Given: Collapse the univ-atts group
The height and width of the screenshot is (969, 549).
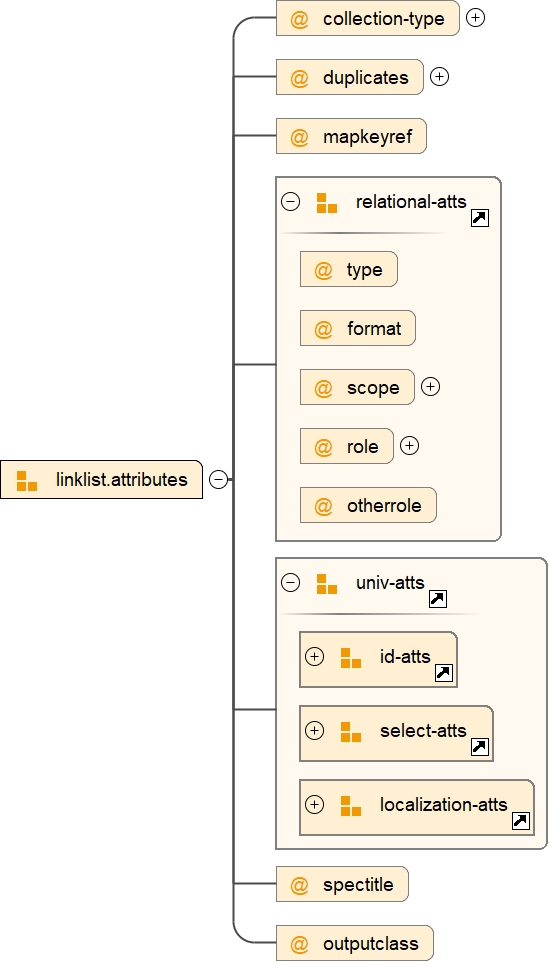Looking at the screenshot, I should [x=291, y=583].
